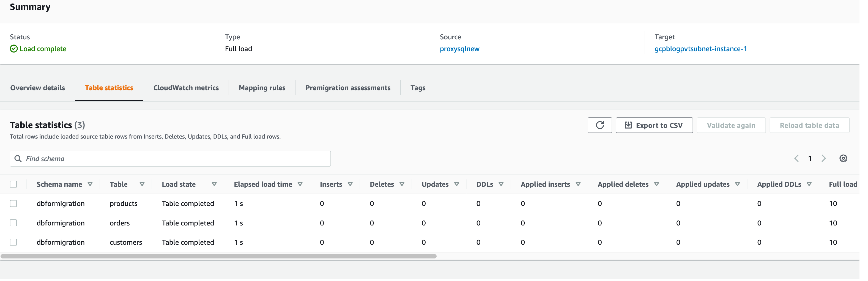The image size is (868, 281).
Task: Click dbformigration in the orders row
Action: pos(61,225)
